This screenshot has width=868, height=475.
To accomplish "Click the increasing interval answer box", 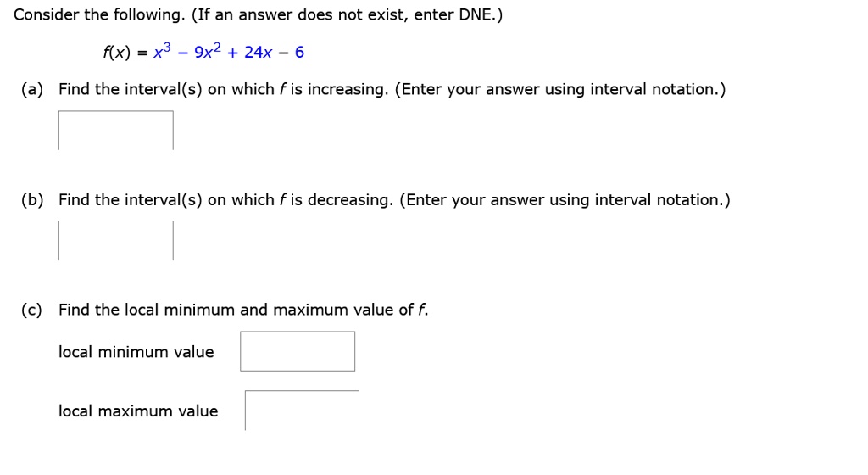I will click(x=116, y=131).
